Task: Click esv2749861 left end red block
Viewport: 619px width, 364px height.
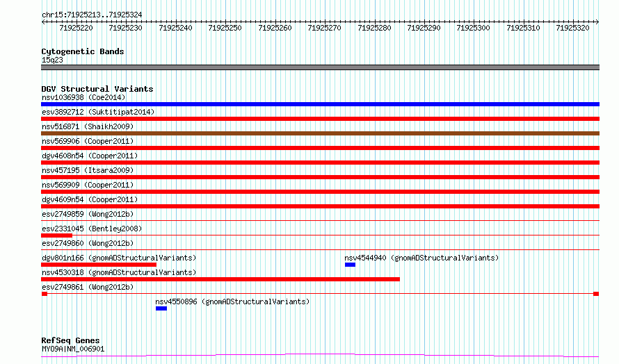Action: click(45, 294)
